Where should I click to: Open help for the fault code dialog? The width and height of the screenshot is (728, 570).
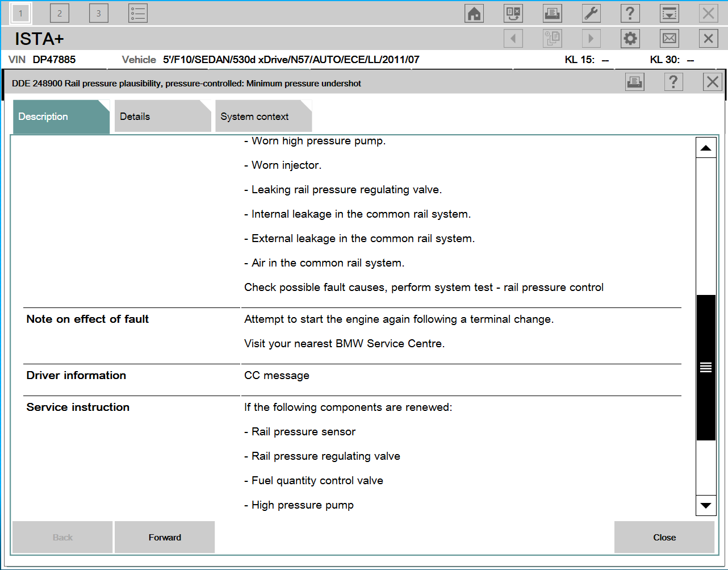tap(673, 82)
